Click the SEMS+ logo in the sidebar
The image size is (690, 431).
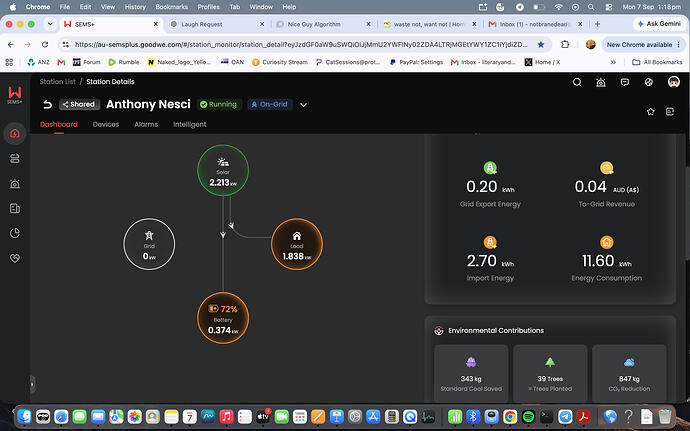pyautogui.click(x=15, y=95)
